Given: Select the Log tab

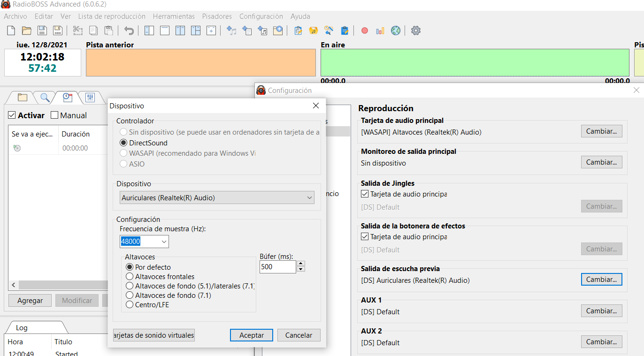Looking at the screenshot, I should coord(22,328).
